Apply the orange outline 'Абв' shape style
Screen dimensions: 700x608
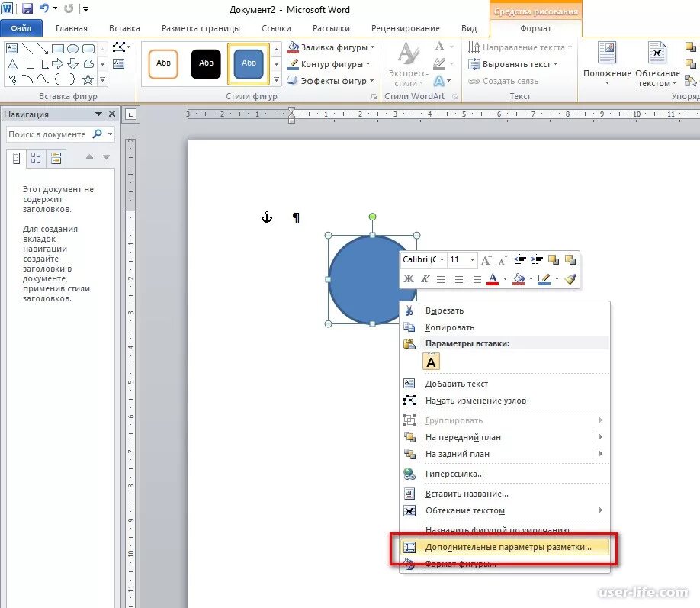click(x=163, y=63)
